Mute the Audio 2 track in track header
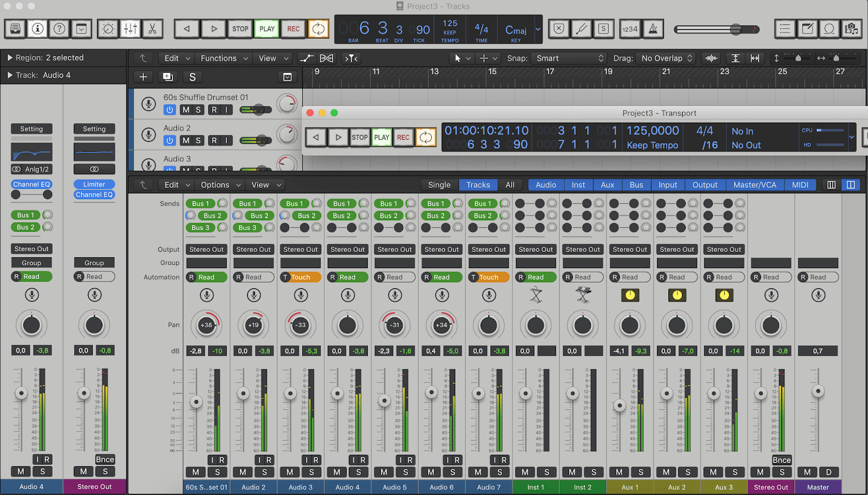 coord(186,141)
